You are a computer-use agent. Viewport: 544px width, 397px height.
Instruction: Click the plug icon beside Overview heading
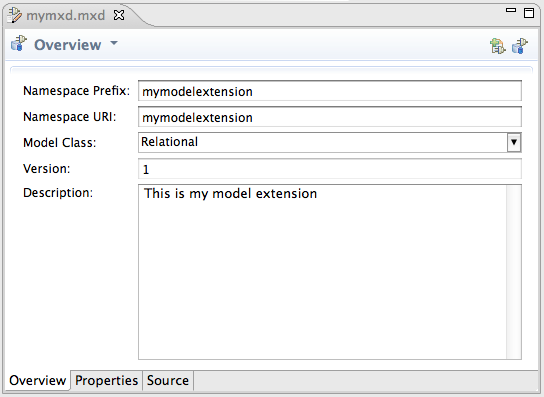(x=19, y=44)
